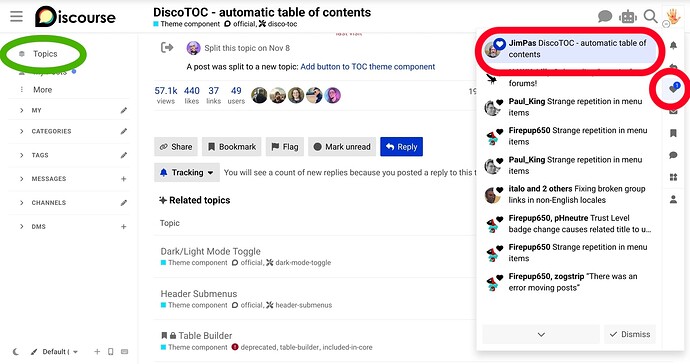This screenshot has width=690, height=364.
Task: Click the Bookmark button
Action: pos(231,147)
